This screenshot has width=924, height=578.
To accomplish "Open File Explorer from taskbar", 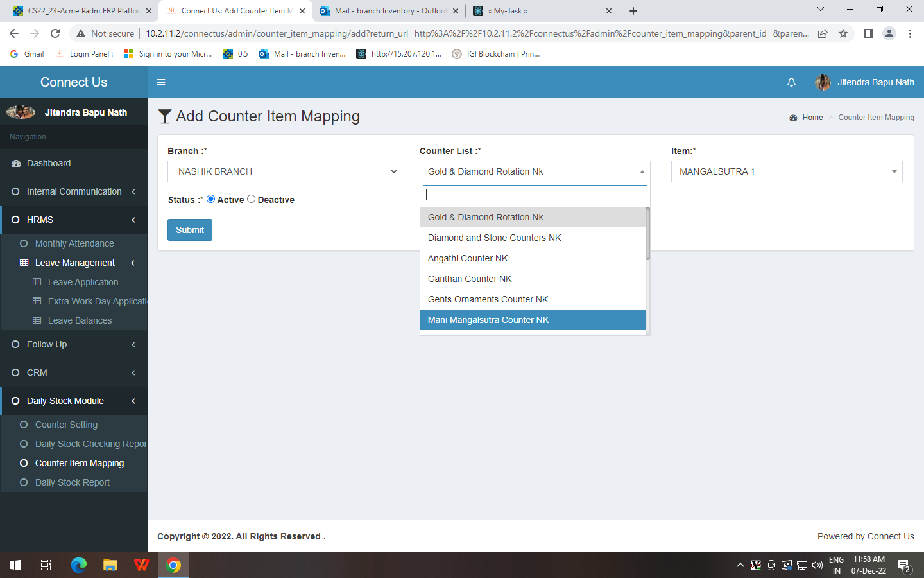I will coord(110,565).
